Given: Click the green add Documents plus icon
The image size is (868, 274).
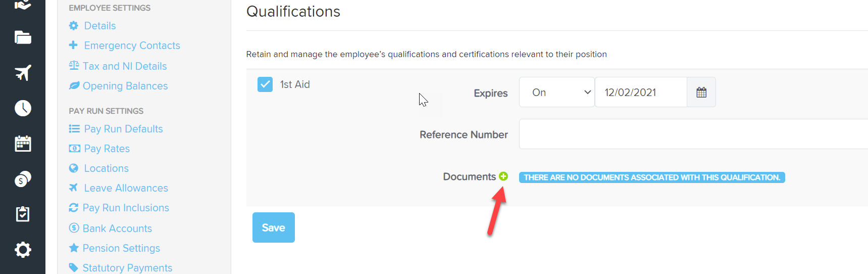Looking at the screenshot, I should [x=503, y=176].
